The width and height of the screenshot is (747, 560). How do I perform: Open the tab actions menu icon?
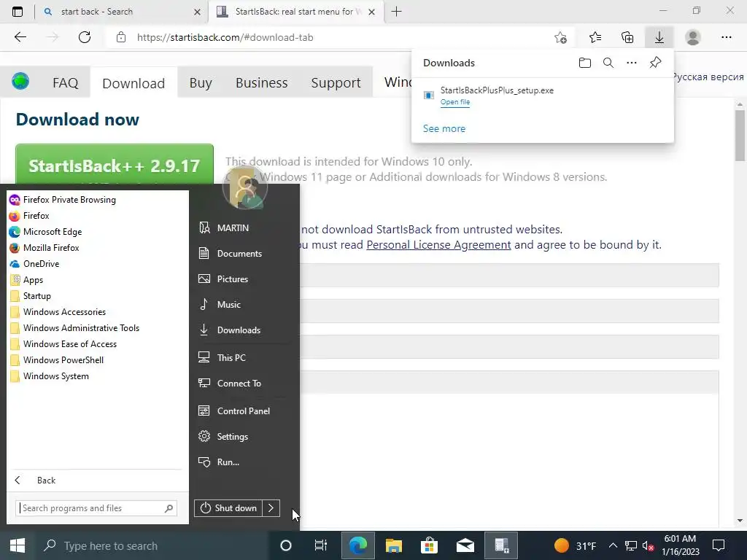click(18, 12)
